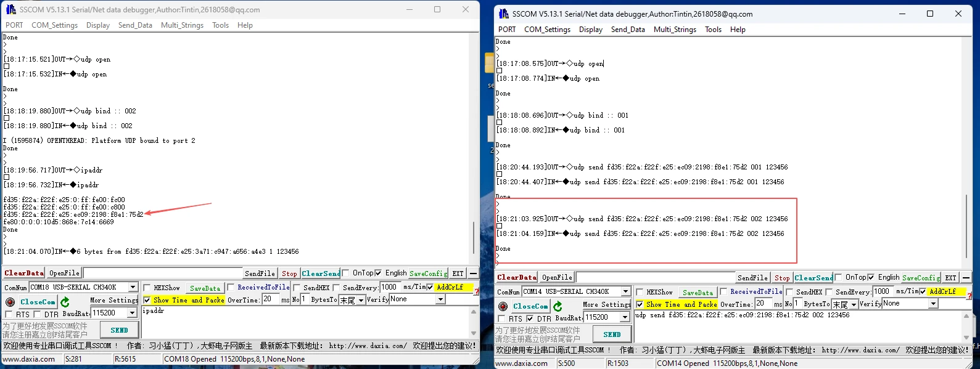Screen dimensions: 980x369
Task: Open the COM18 USB-SERIAL port dropdown
Action: (x=133, y=288)
